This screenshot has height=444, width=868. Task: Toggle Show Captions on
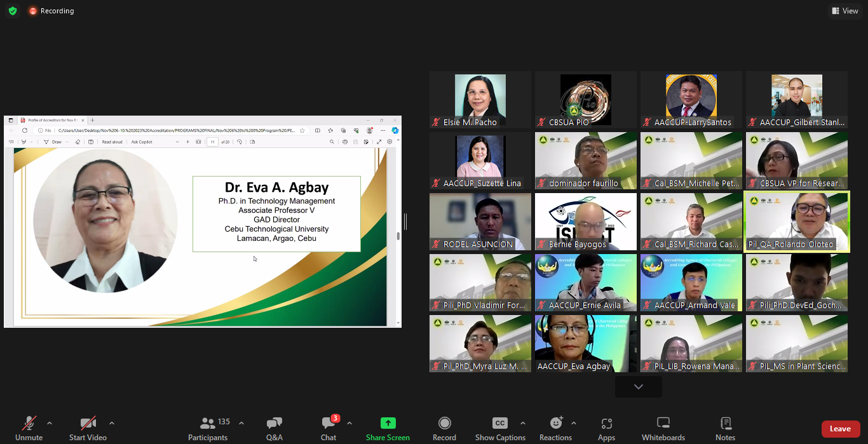click(500, 429)
